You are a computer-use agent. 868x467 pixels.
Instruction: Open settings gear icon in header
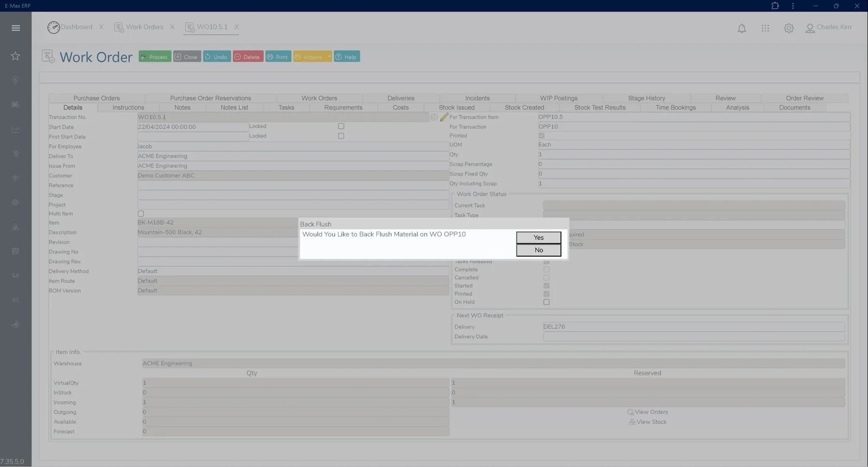[789, 28]
